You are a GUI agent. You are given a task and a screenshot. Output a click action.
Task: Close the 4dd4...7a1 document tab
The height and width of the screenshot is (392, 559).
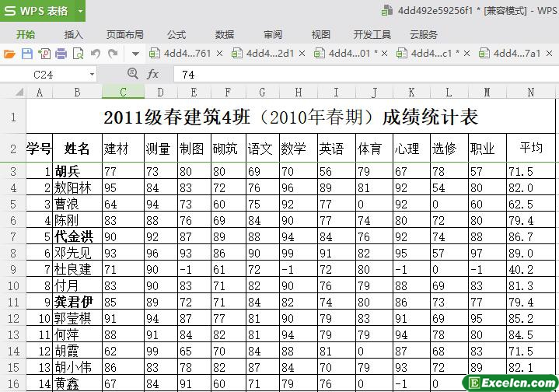point(550,54)
